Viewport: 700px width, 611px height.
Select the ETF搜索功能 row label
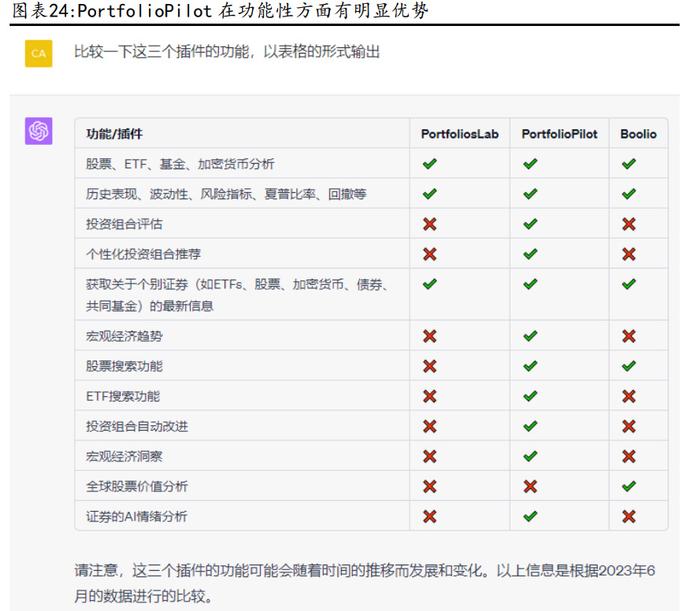(x=123, y=396)
